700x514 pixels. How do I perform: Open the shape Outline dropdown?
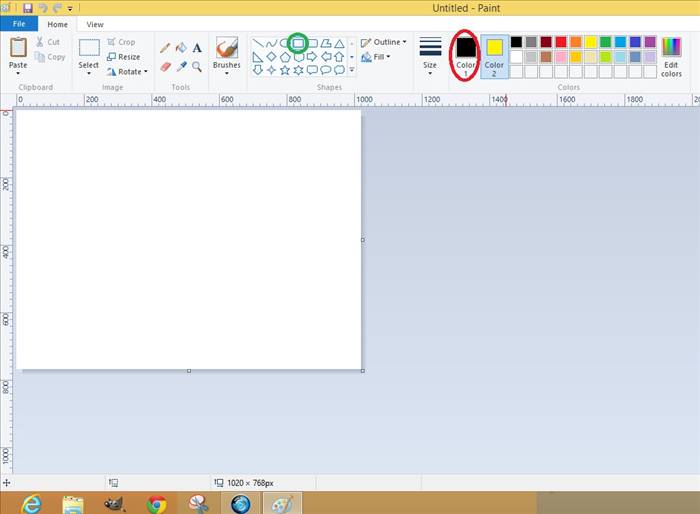384,42
